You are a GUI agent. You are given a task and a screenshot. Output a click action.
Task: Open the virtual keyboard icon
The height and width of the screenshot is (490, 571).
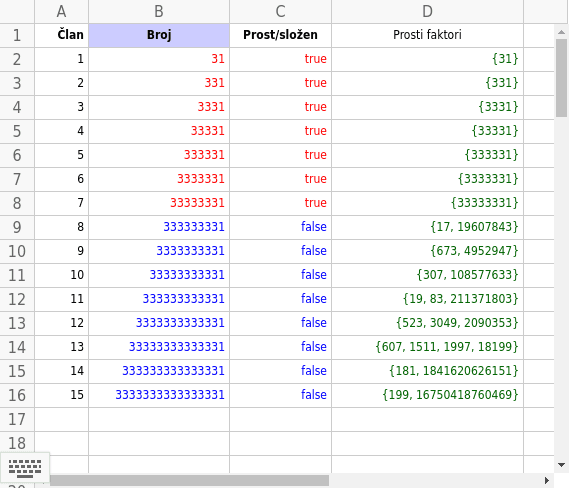coord(25,468)
